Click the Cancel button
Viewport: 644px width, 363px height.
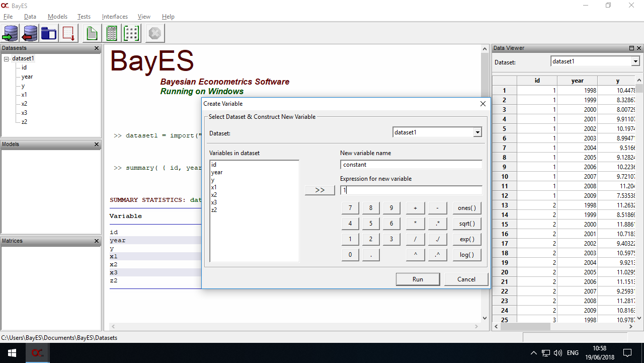pos(466,279)
